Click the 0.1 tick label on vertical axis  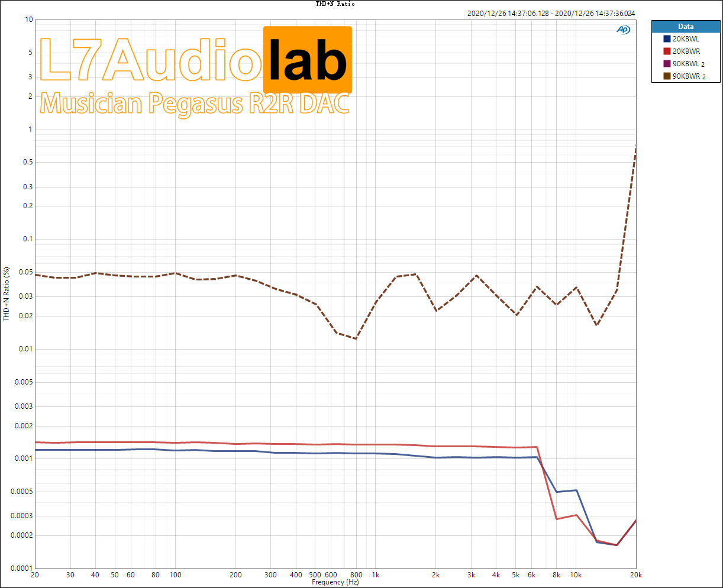point(28,239)
